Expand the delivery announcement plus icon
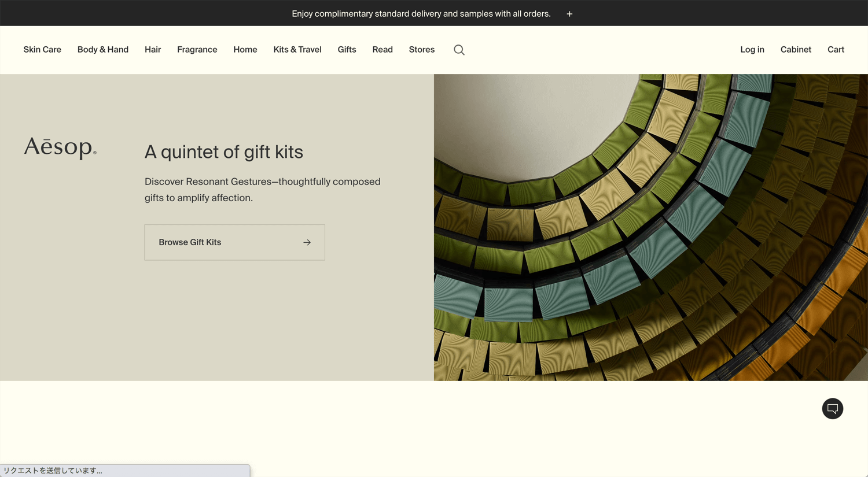 click(569, 14)
